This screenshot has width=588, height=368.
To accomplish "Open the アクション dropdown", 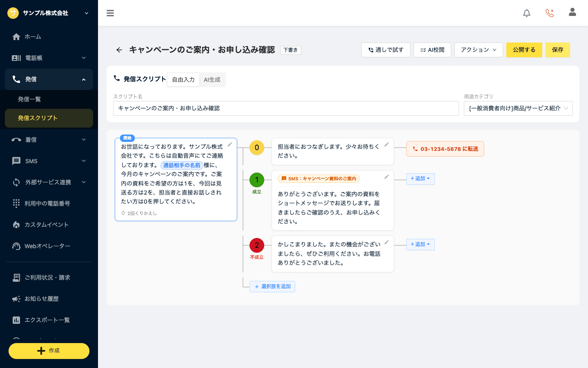I will (479, 50).
